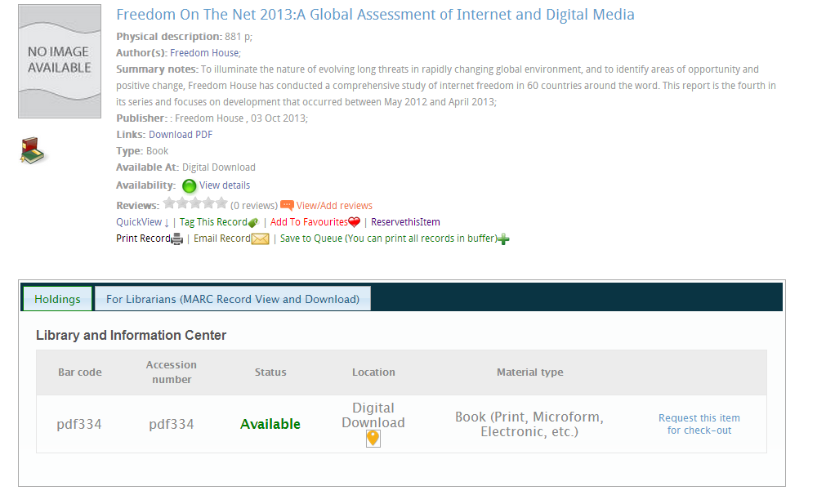This screenshot has width=826, height=504.
Task: Click the green plus Save to Queue icon
Action: tap(503, 239)
